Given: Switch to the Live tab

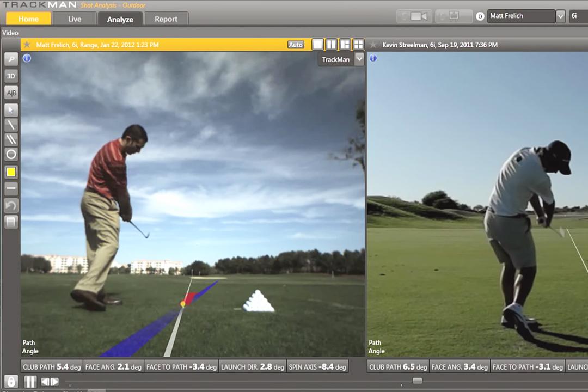Looking at the screenshot, I should (x=74, y=19).
